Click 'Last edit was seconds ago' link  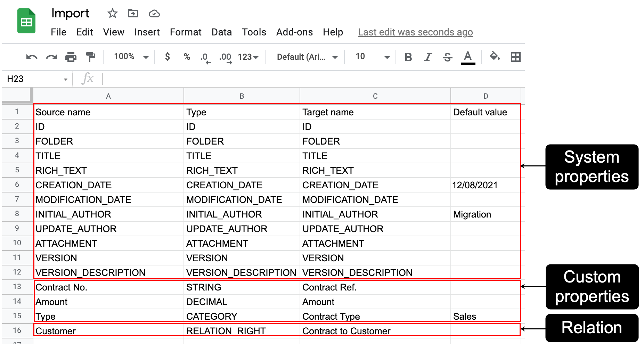tap(415, 32)
